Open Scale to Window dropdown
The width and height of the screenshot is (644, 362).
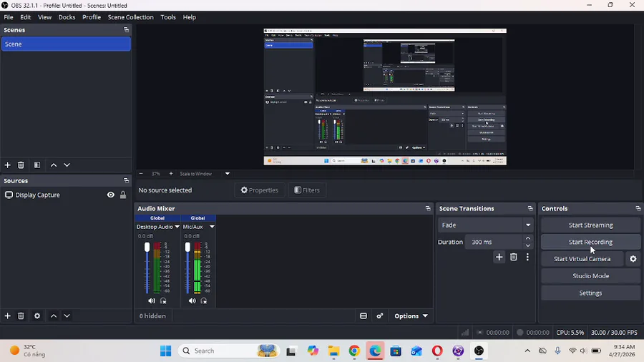click(227, 174)
